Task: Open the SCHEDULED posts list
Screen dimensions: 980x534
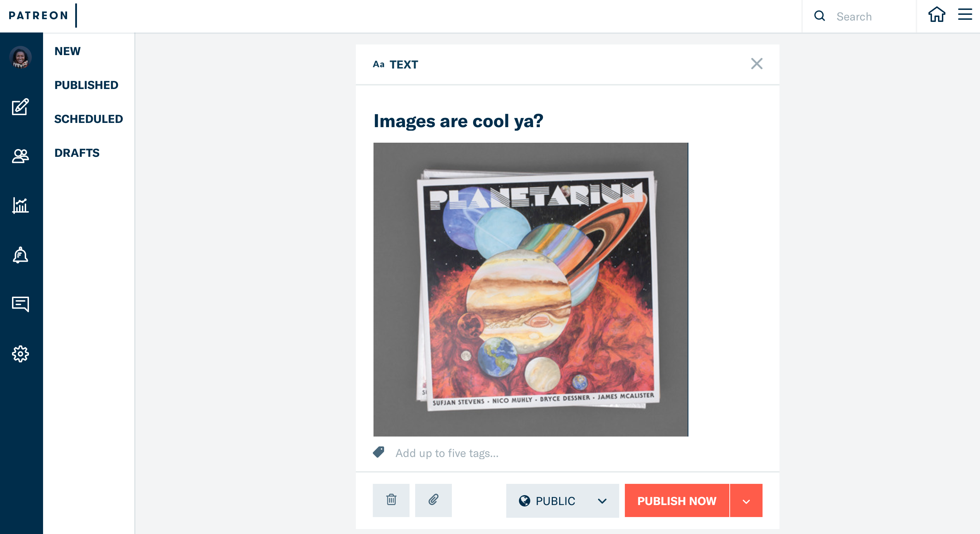Action: 89,119
